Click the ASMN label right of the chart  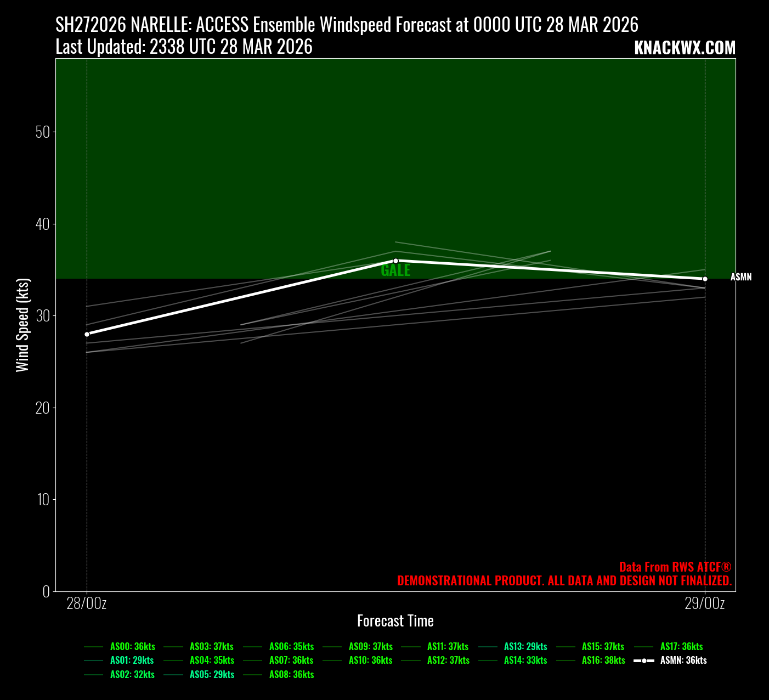(741, 278)
